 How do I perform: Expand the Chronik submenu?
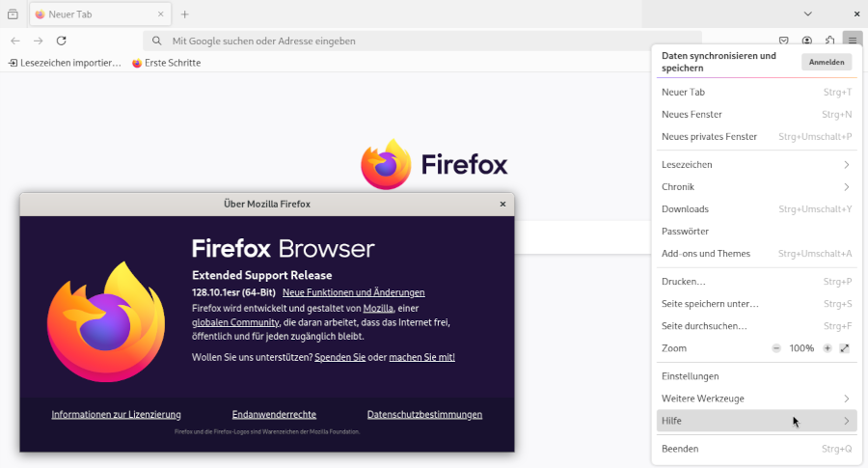click(x=757, y=186)
